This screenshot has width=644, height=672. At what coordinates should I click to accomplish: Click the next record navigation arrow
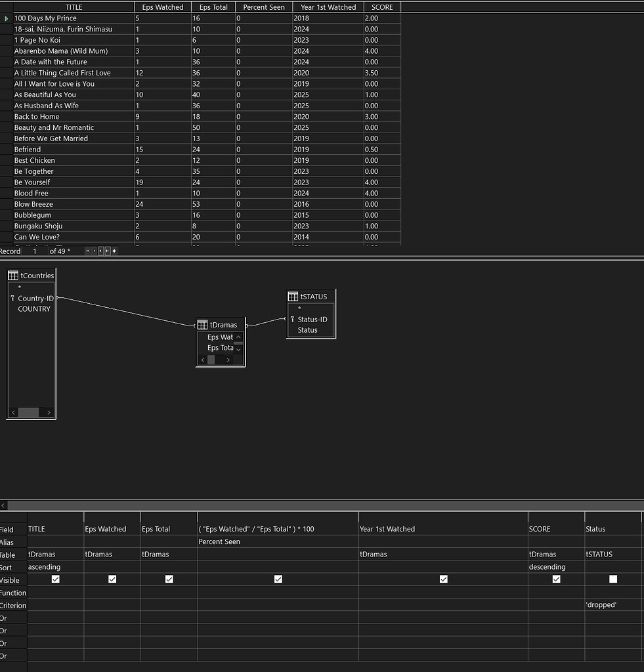(100, 251)
